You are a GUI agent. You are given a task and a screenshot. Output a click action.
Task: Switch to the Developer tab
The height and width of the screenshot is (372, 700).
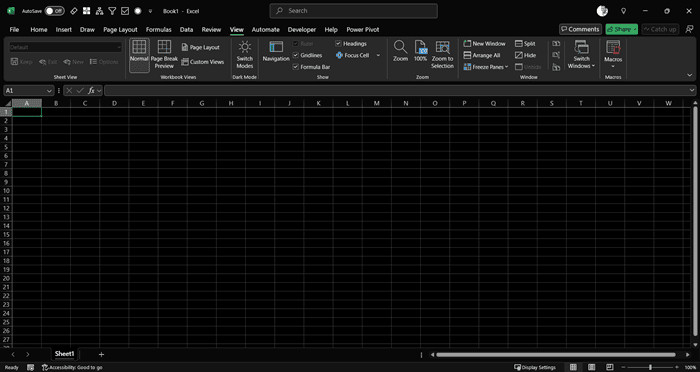point(302,29)
